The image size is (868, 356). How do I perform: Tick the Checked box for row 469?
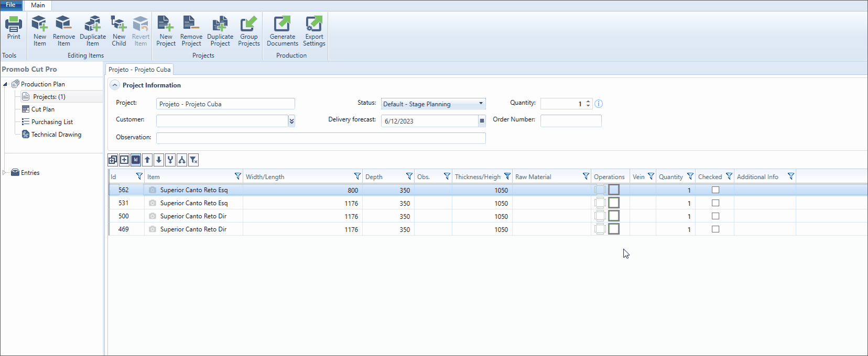715,229
